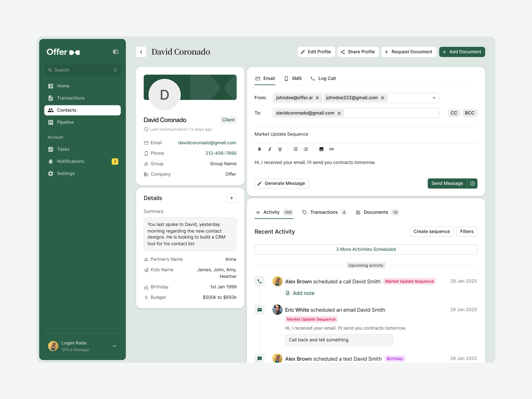Go back using the left chevron button
The height and width of the screenshot is (399, 532).
tap(141, 52)
